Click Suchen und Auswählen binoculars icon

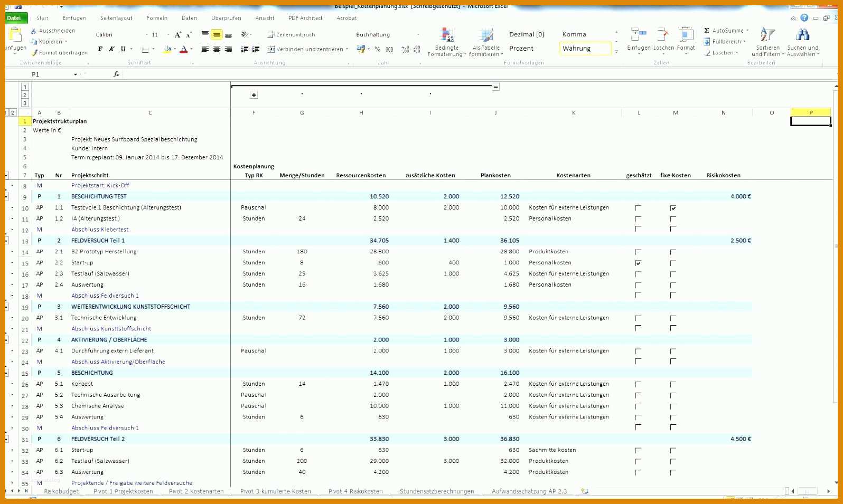point(803,35)
